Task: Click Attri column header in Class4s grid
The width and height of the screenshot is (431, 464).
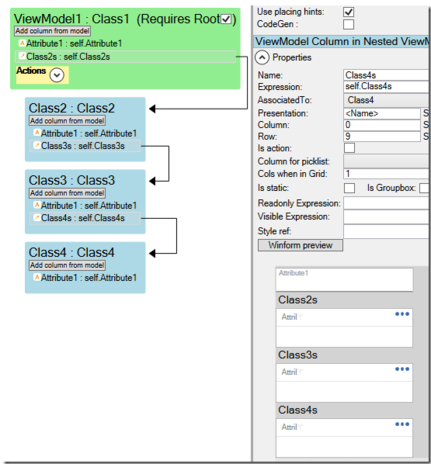Action: 289,427
